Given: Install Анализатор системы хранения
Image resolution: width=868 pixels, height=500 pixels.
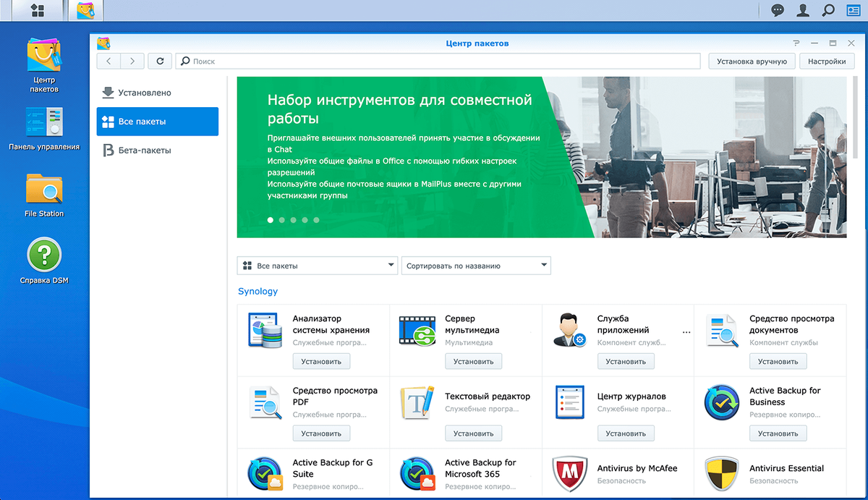Looking at the screenshot, I should coord(321,361).
